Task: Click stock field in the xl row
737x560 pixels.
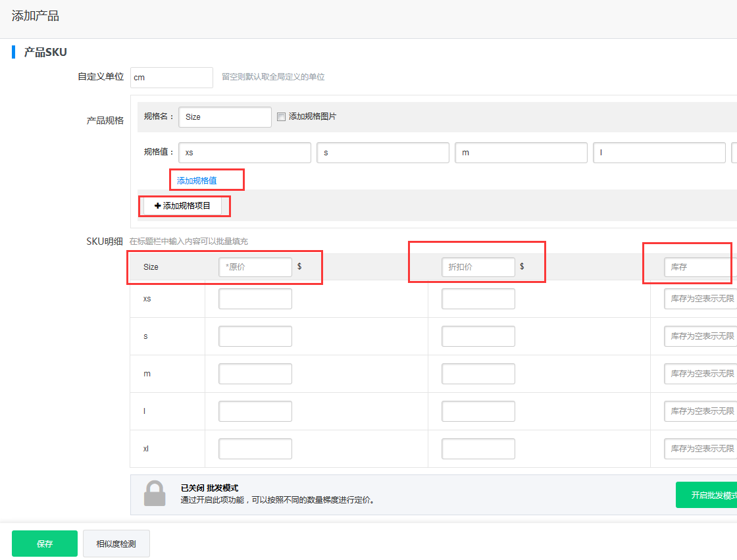Action: point(699,449)
